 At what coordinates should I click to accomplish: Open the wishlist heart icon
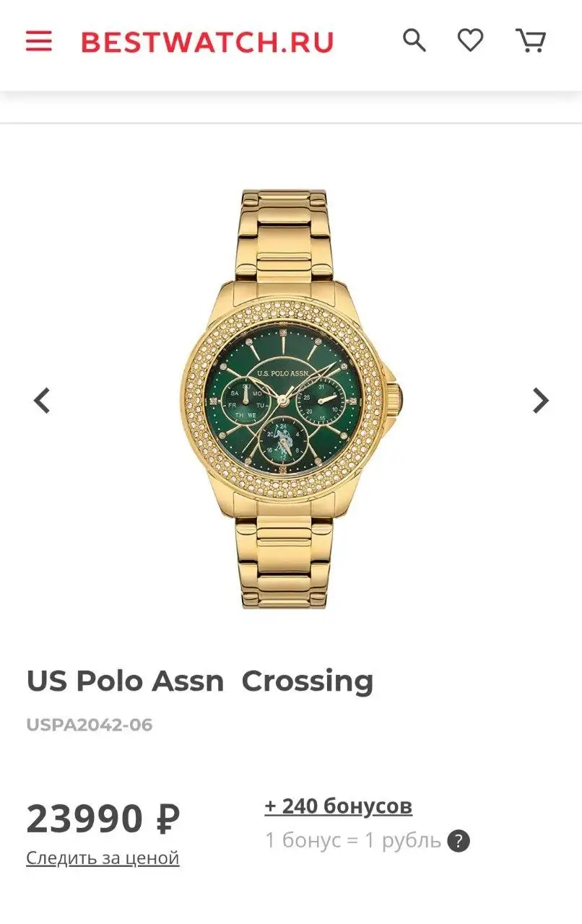tap(471, 40)
